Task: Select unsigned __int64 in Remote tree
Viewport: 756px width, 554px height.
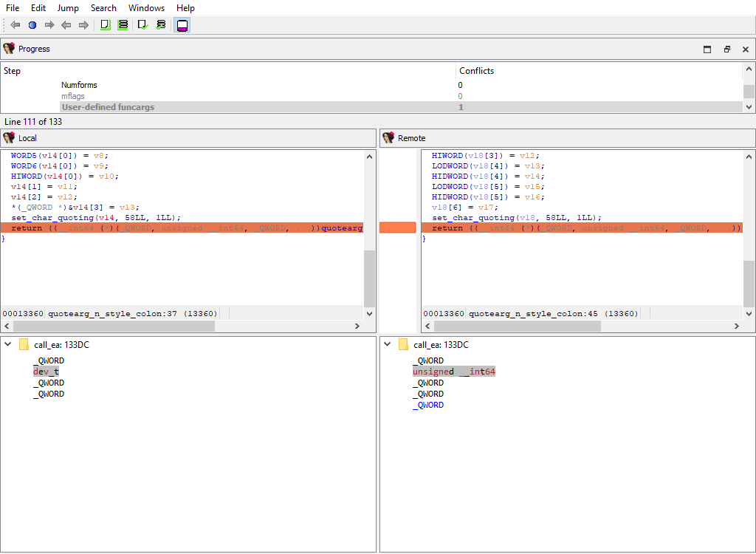Action: click(x=453, y=372)
